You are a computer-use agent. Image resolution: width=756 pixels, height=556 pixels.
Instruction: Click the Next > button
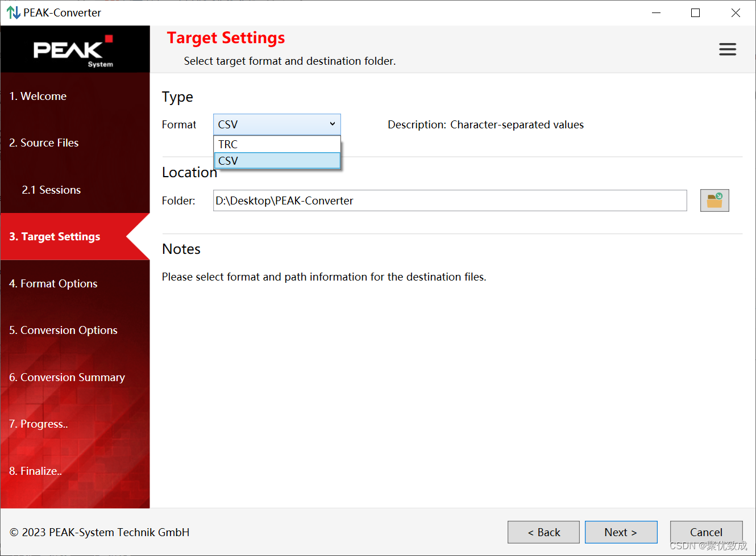click(x=621, y=532)
